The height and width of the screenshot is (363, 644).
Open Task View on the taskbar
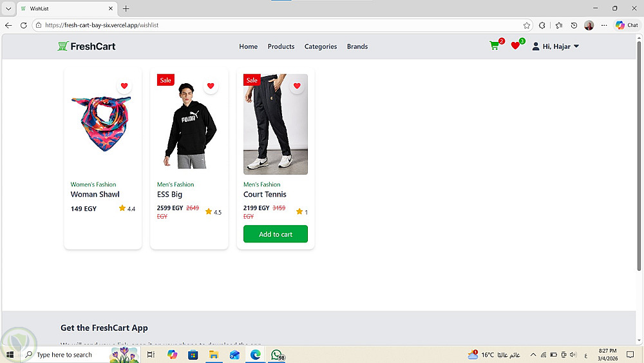pyautogui.click(x=151, y=355)
